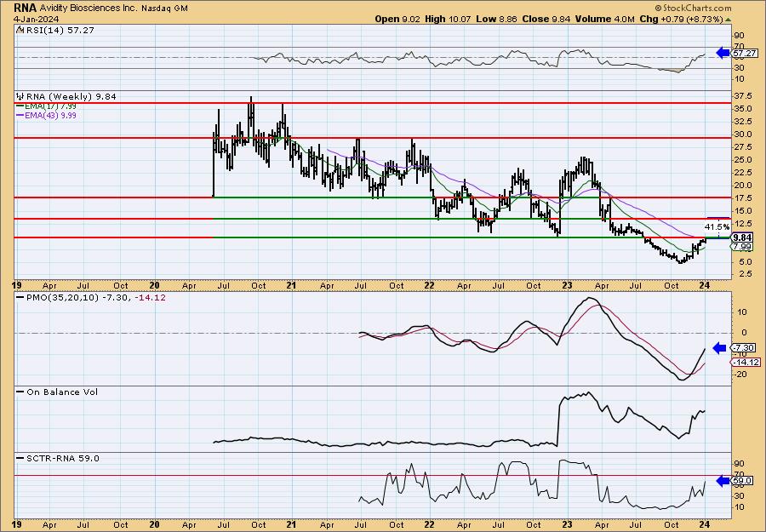Click the small icon before RSI(14) label
The width and height of the screenshot is (766, 532).
[x=20, y=30]
